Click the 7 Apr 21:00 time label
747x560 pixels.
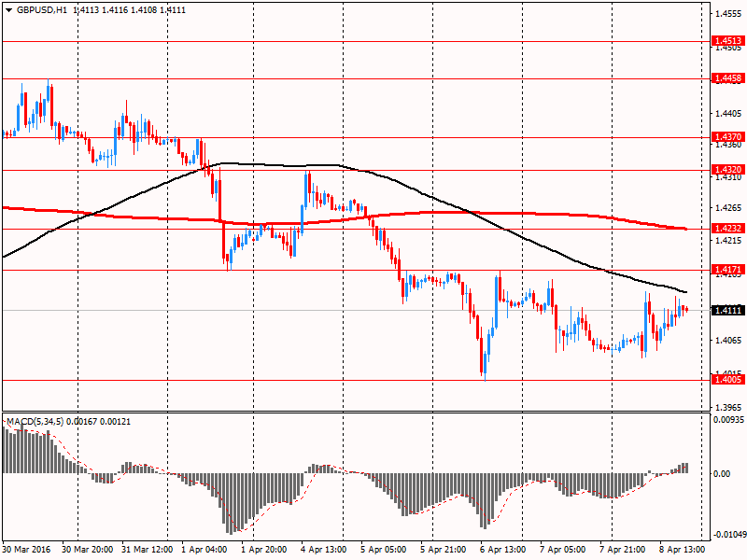tap(623, 550)
